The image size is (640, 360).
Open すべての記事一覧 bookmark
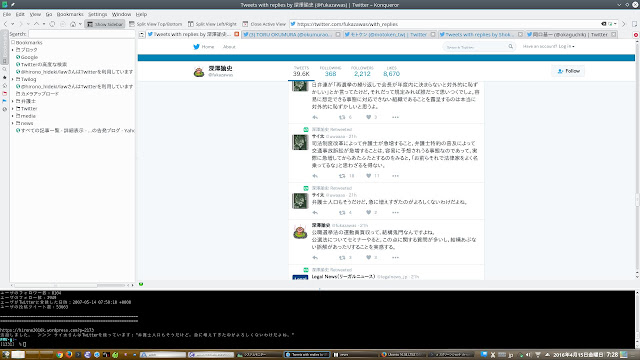coord(75,131)
